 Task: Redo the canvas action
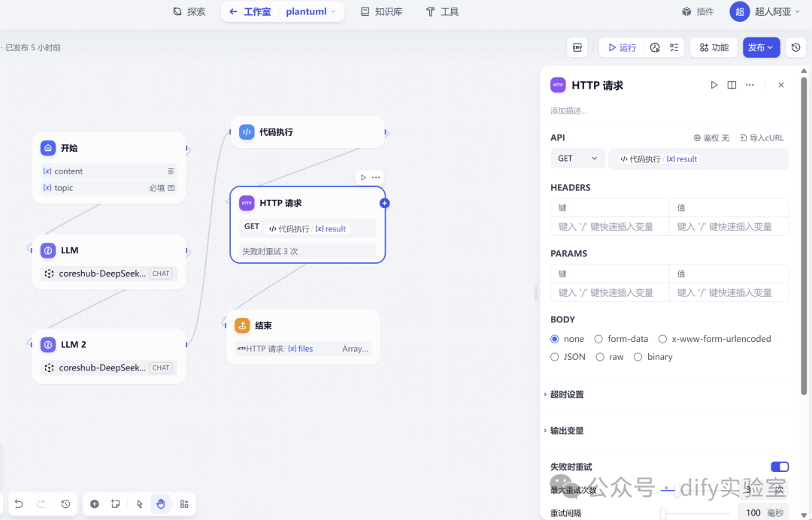pos(41,504)
